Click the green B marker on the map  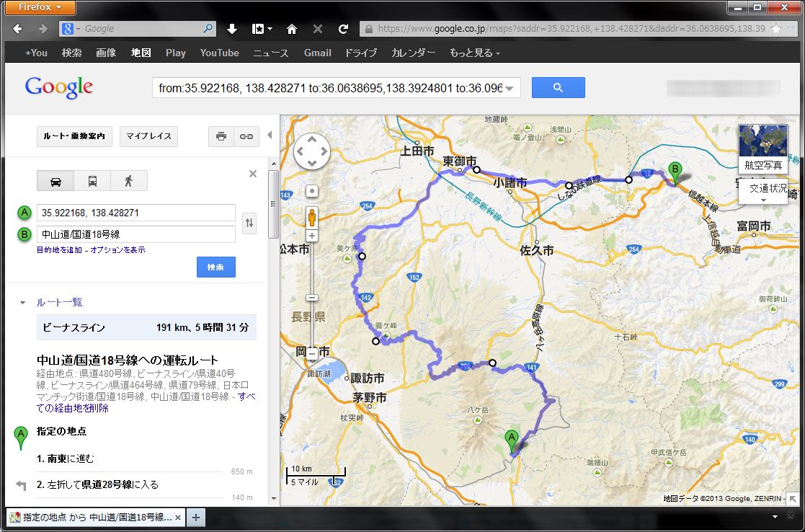tap(675, 173)
